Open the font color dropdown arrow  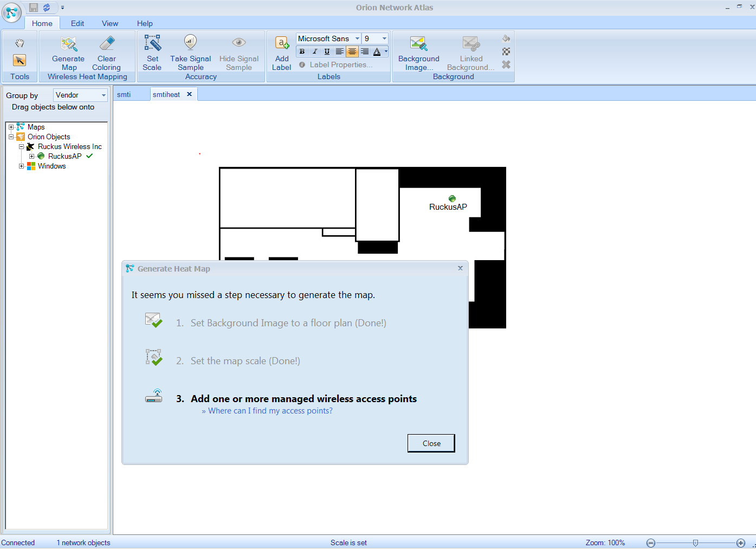pyautogui.click(x=386, y=51)
